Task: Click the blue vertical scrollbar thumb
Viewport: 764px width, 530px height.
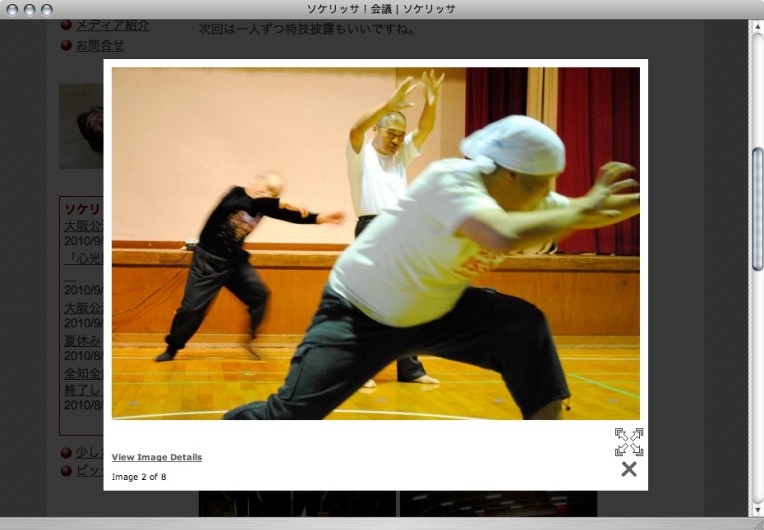Action: click(757, 208)
